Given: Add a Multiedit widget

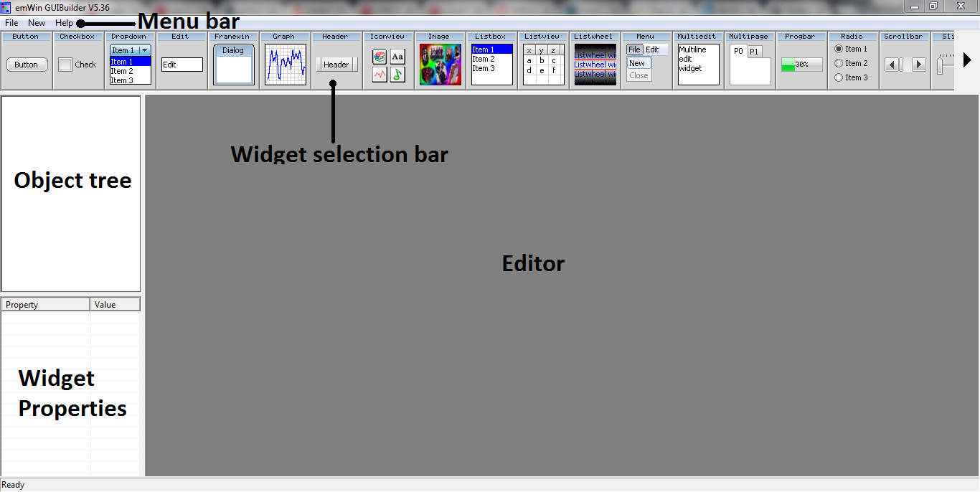Looking at the screenshot, I should (x=697, y=63).
